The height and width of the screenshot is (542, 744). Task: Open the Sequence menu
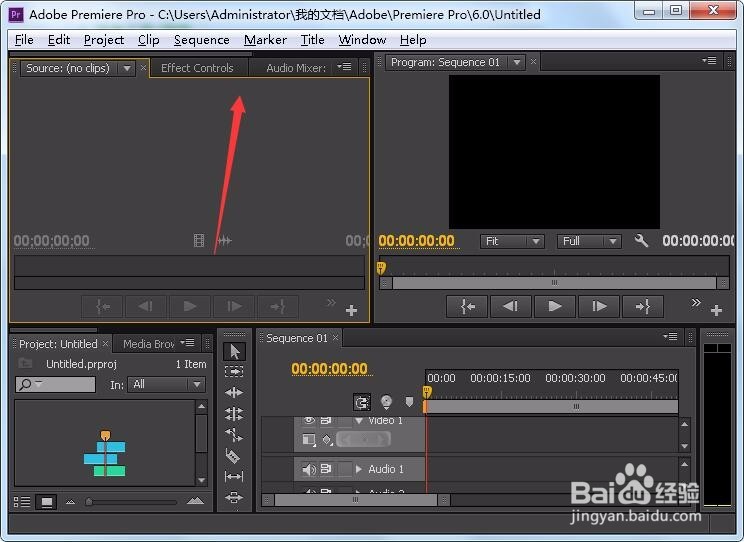tap(202, 40)
